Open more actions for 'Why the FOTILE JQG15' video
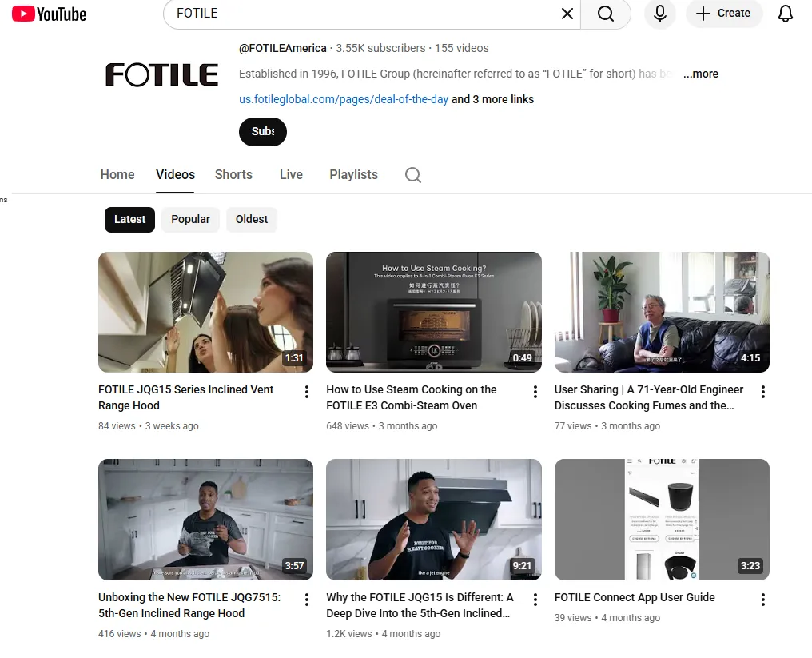 pos(535,600)
